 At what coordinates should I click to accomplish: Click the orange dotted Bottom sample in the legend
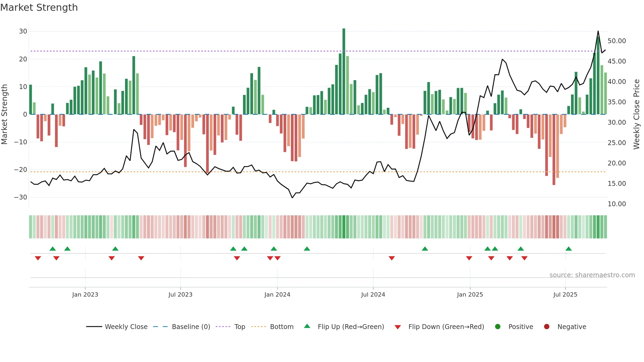[x=258, y=327]
